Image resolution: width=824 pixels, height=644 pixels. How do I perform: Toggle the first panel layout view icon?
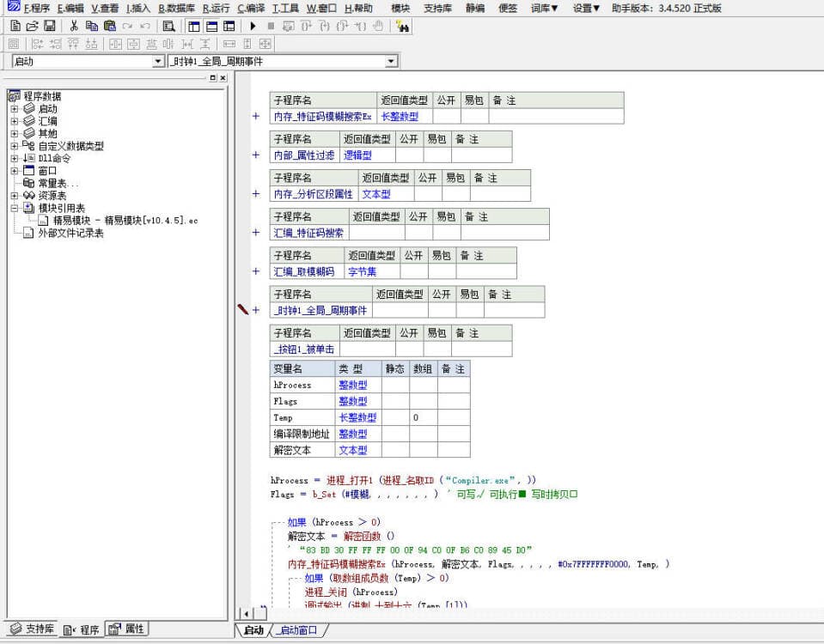[x=194, y=26]
